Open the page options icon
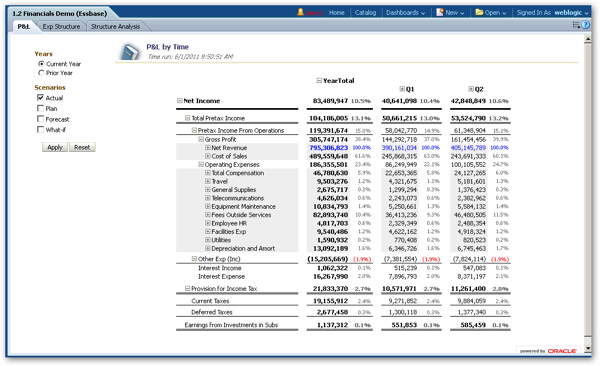The height and width of the screenshot is (366, 600). click(576, 25)
